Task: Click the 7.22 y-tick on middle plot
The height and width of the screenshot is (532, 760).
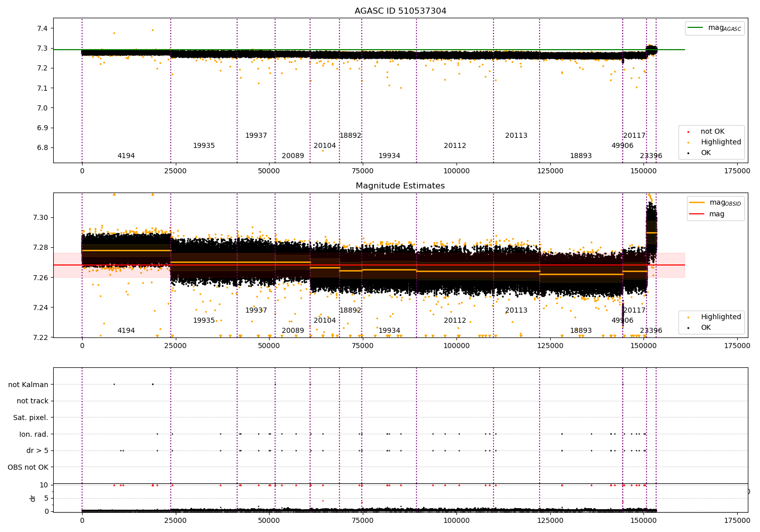Action: [41, 337]
